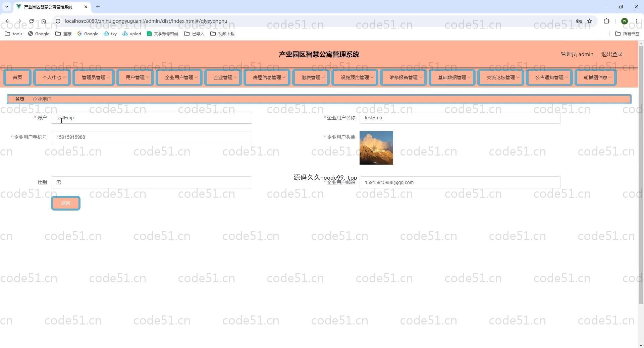Expand the 缴费管理 menu
The width and height of the screenshot is (644, 348).
(x=311, y=77)
